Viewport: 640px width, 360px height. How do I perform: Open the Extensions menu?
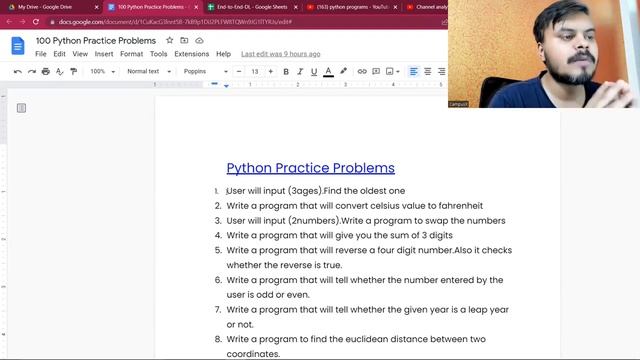tap(191, 54)
